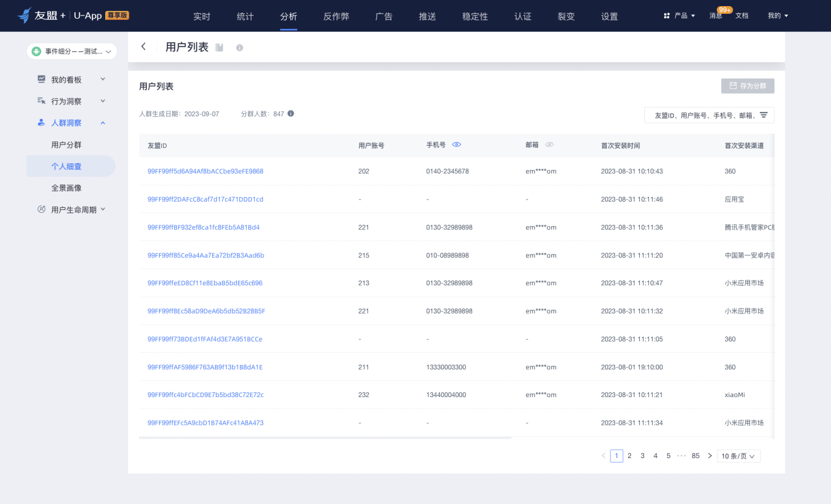Open the 产品 dropdown arrow
Viewport: 831px width, 504px height.
[x=693, y=16]
